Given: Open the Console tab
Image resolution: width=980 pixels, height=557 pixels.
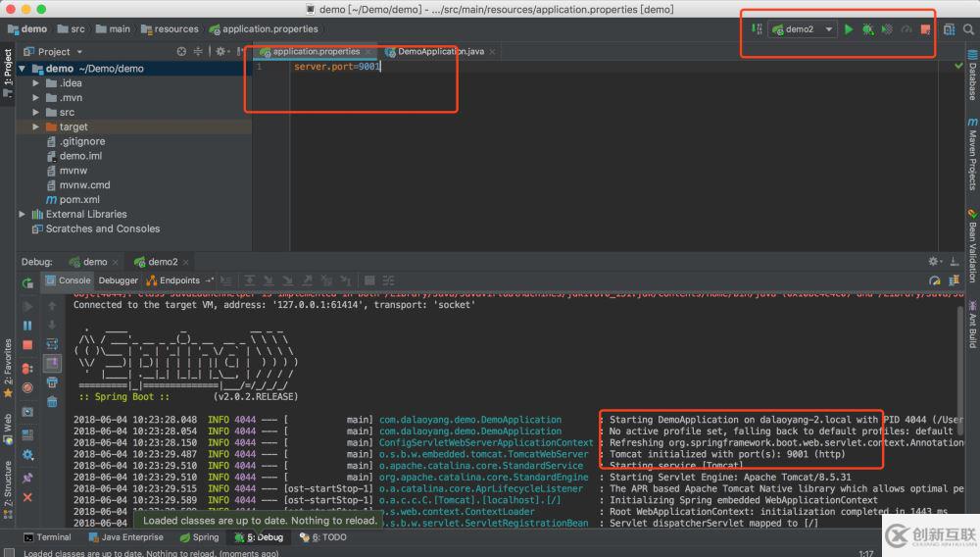Looking at the screenshot, I should pos(69,280).
